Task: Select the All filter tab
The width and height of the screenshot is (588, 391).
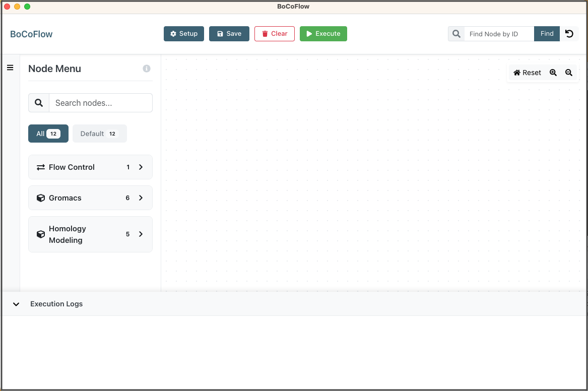Action: [48, 134]
